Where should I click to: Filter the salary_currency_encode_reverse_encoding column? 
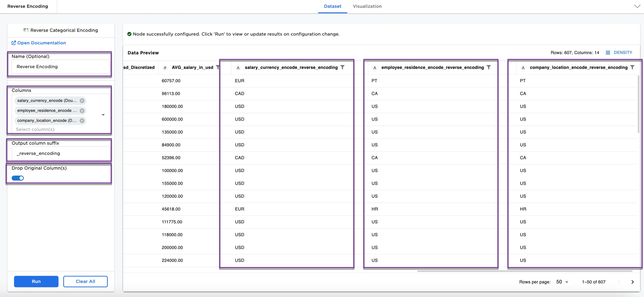[342, 67]
